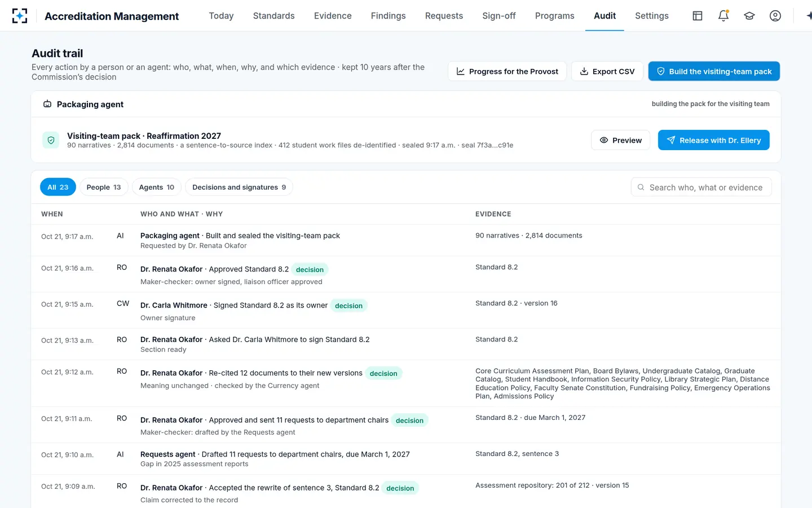Filter by Decisions and signatures 9
812x508 pixels.
coord(239,187)
